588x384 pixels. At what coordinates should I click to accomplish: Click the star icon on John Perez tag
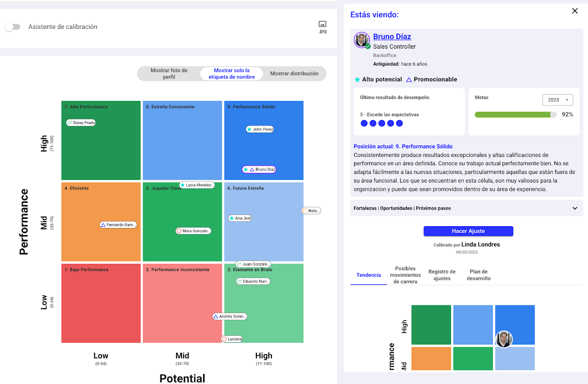[x=249, y=129]
